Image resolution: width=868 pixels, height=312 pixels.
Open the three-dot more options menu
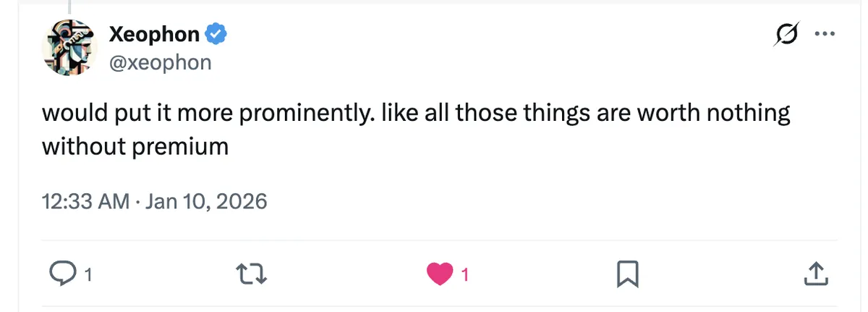pyautogui.click(x=825, y=33)
